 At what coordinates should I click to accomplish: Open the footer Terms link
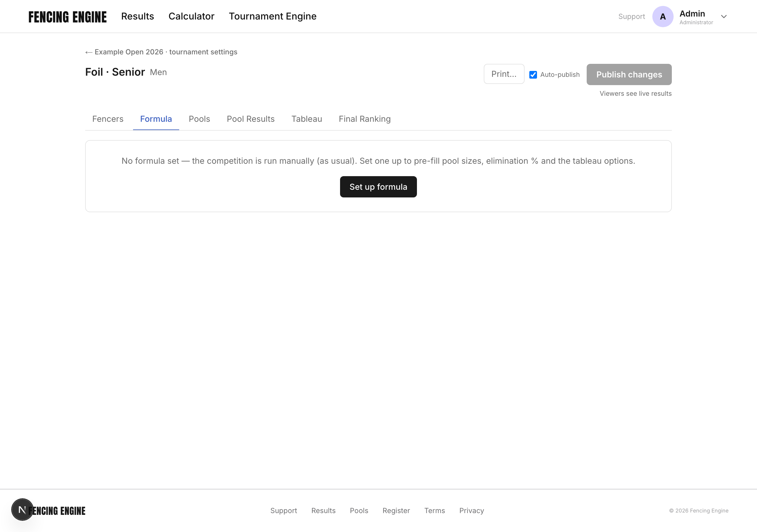click(435, 511)
